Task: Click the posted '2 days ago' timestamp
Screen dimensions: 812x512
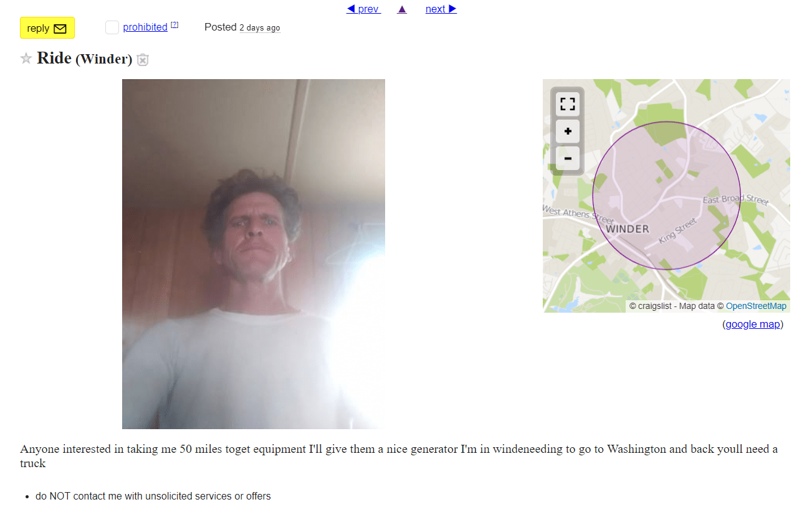Action: pyautogui.click(x=260, y=28)
